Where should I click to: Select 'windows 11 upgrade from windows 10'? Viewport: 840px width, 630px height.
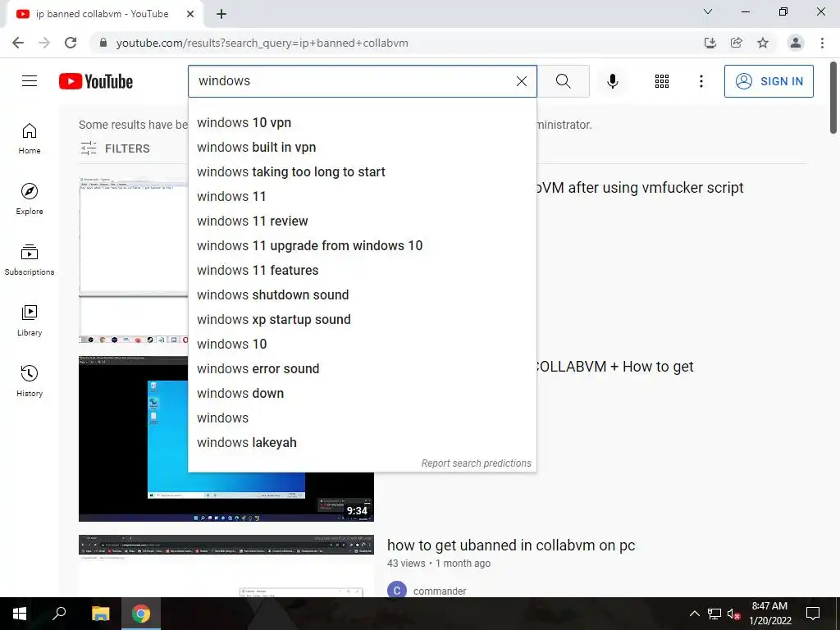[362, 246]
